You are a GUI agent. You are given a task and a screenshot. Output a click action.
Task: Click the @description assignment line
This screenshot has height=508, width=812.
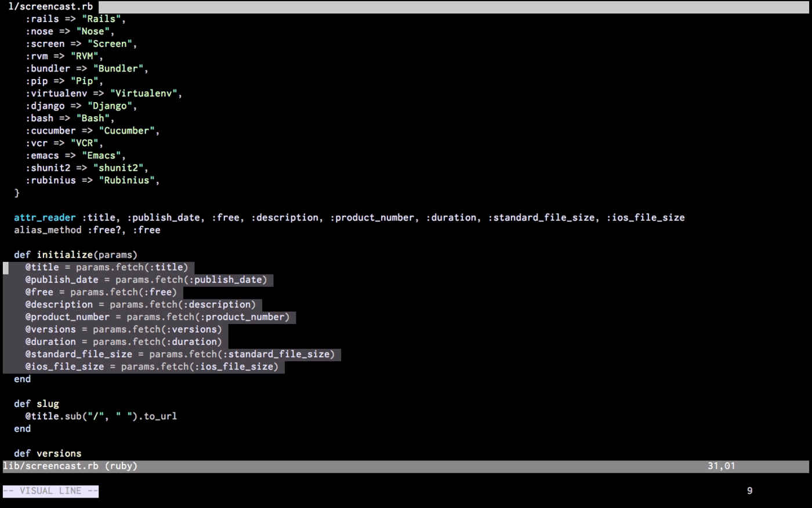(x=140, y=304)
